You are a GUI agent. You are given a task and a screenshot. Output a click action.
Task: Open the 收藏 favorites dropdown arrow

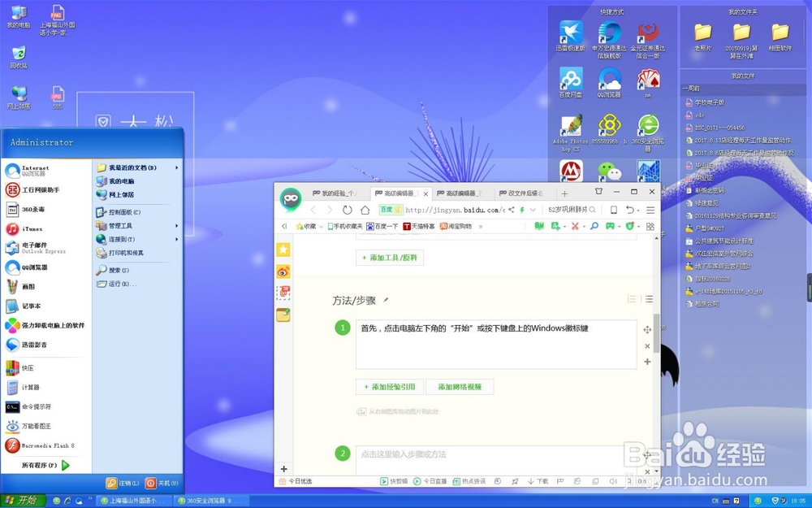click(321, 227)
